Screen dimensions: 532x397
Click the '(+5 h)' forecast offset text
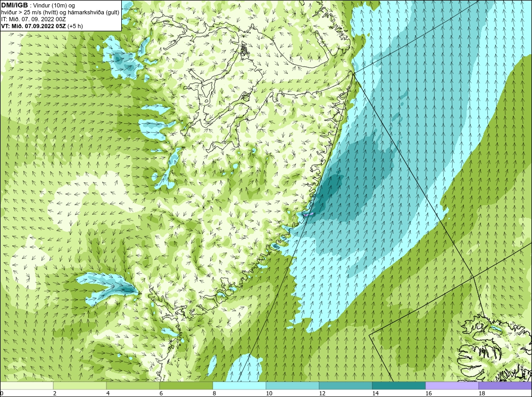[76, 26]
